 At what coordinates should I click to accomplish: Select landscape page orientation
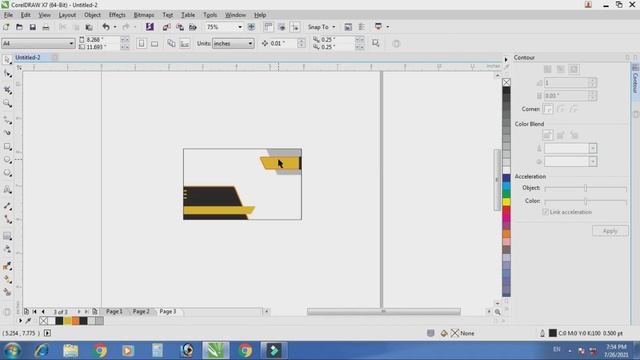tap(154, 43)
